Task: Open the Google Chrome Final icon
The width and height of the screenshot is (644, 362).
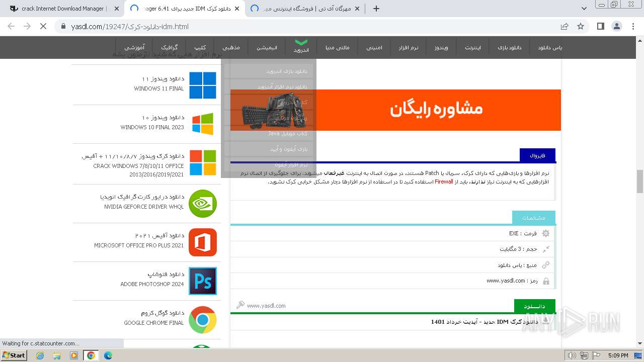Action: (203, 320)
